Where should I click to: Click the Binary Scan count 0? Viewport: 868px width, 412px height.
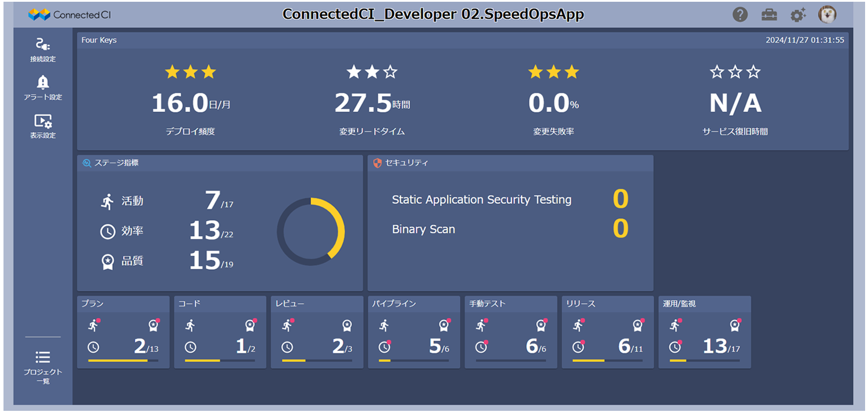coord(621,229)
